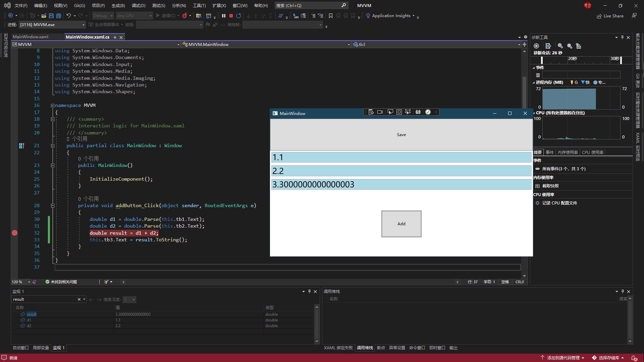Viewport: 644px width, 362px height.
Task: Switch to the 断点 tab
Action: (x=381, y=348)
